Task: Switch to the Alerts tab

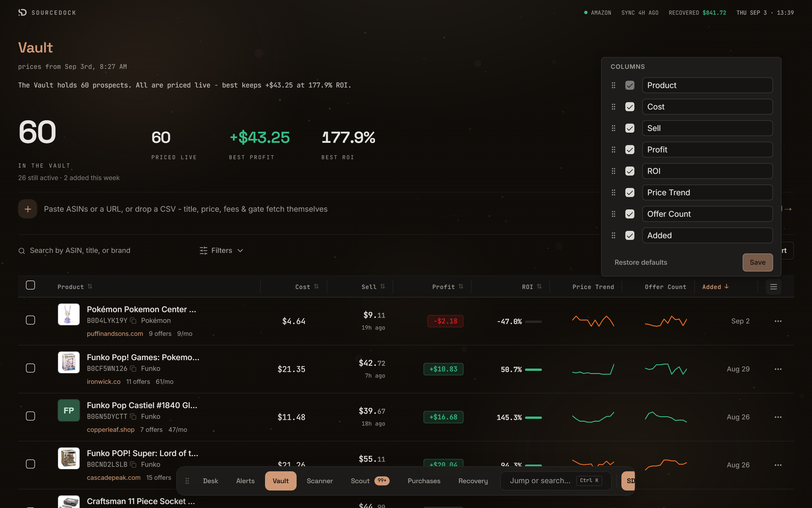Action: coord(245,481)
